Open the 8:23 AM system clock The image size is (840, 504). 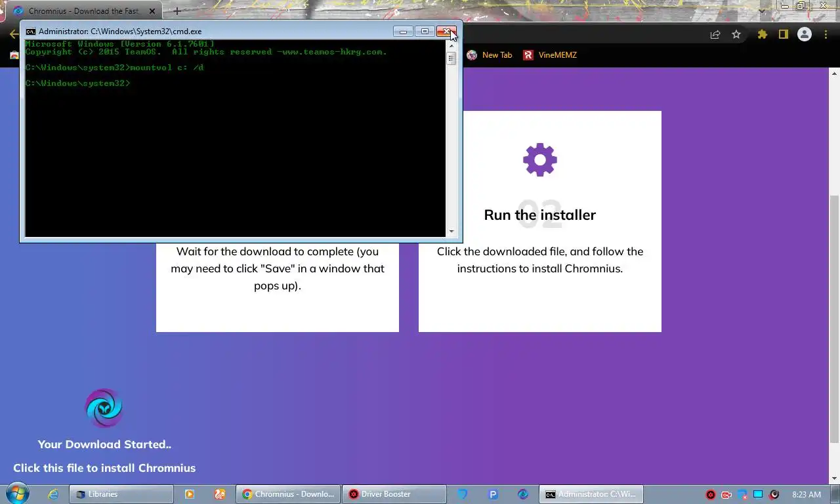[x=807, y=495]
